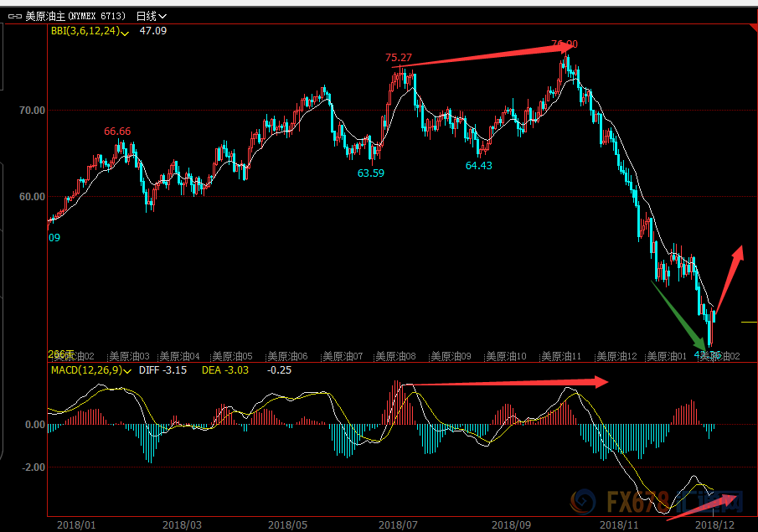Screen dimensions: 758x532
Task: Click the 75.27 peak price label
Action: click(x=399, y=58)
